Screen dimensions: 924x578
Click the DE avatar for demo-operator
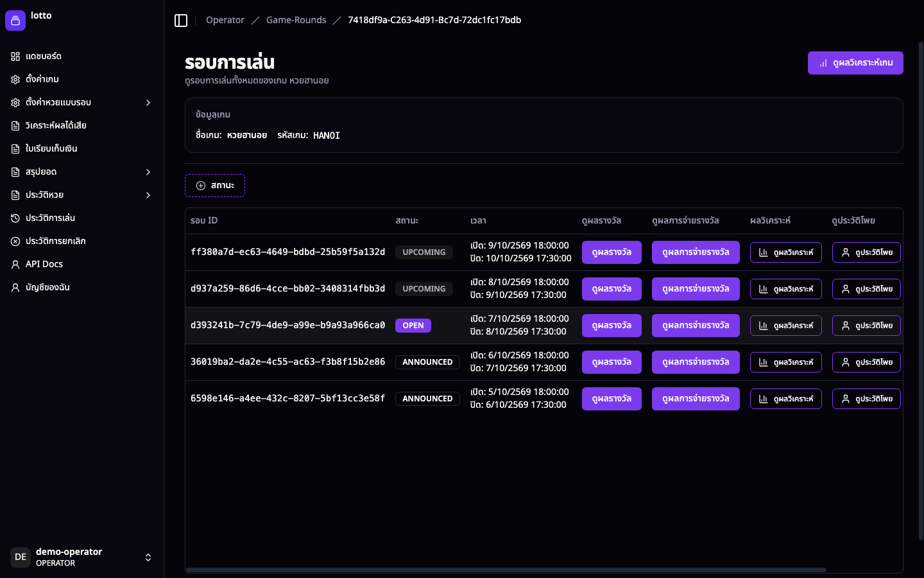[x=21, y=557]
